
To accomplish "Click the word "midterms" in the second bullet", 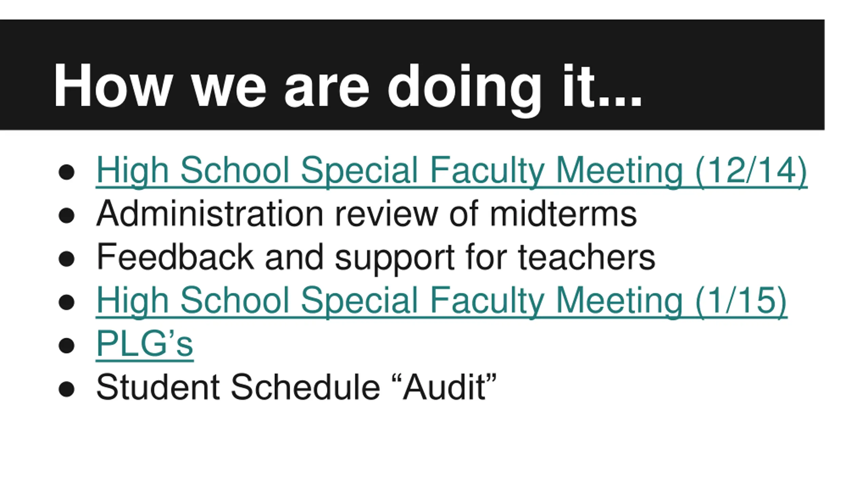I will [563, 213].
